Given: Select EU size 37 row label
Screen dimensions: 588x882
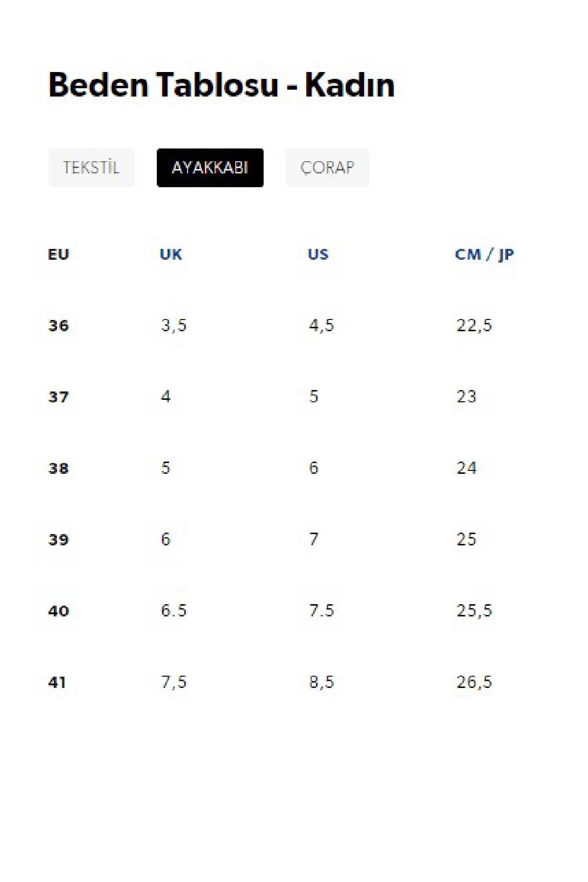Looking at the screenshot, I should pos(59,397).
